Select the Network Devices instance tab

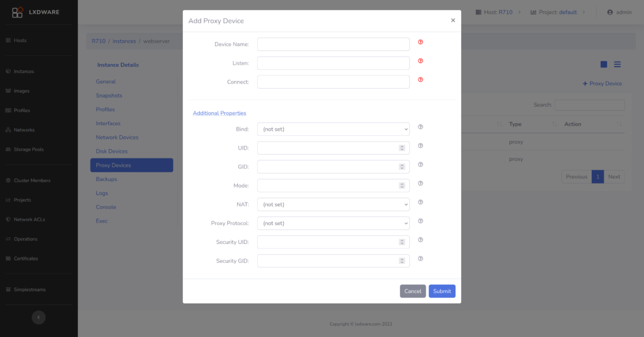click(x=117, y=138)
